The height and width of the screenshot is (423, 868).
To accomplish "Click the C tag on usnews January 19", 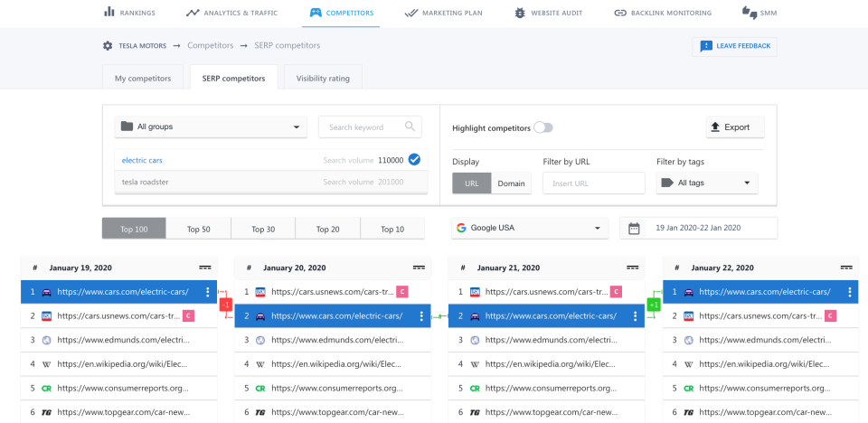I will (x=189, y=316).
